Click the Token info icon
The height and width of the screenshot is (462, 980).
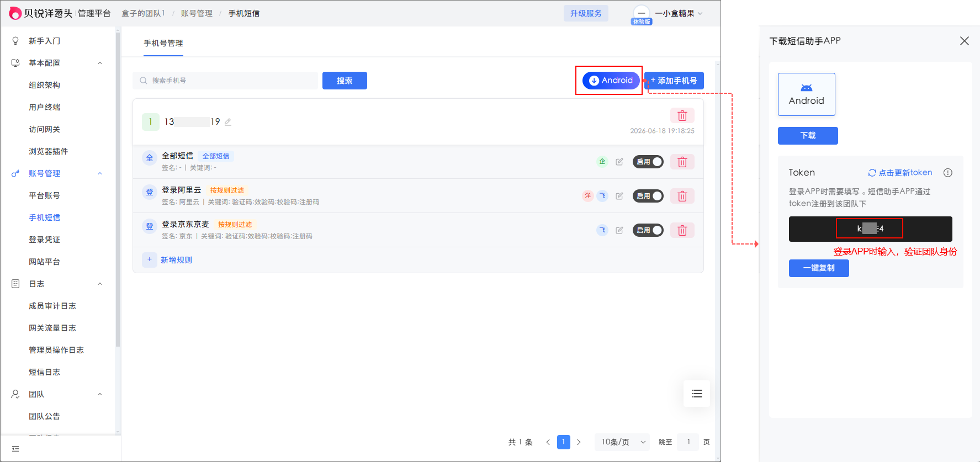tap(948, 173)
